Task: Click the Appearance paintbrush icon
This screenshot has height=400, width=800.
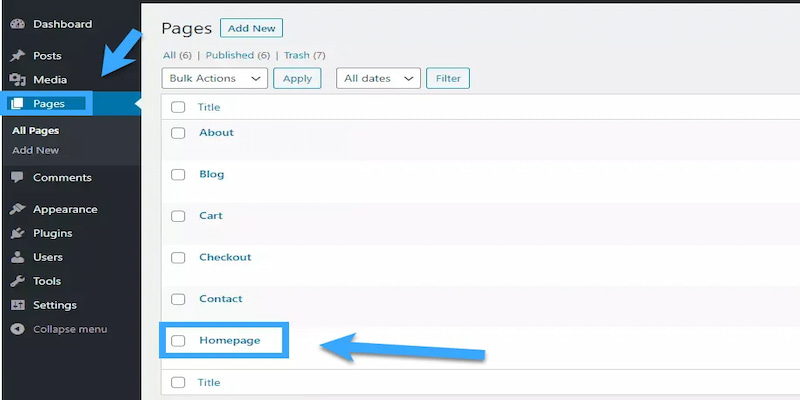Action: pos(17,210)
